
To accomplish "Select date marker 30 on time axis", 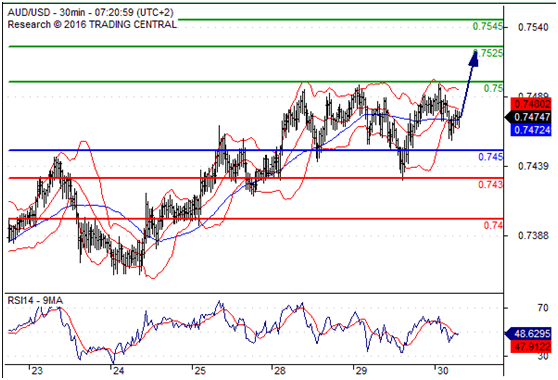I will coord(442,371).
